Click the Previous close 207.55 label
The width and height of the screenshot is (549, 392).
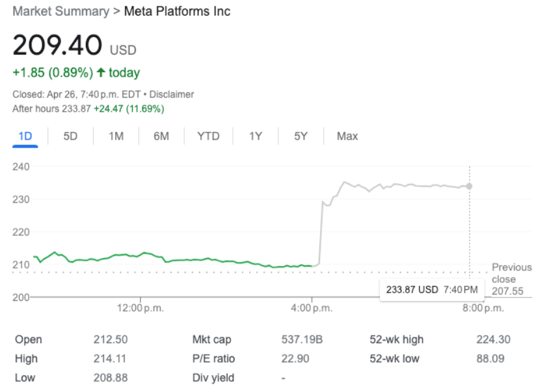pyautogui.click(x=511, y=280)
